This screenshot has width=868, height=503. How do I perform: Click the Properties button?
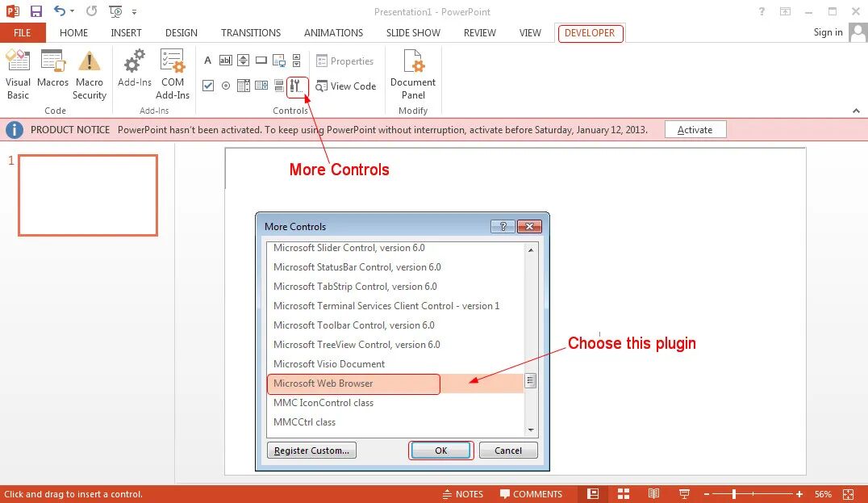pos(345,61)
